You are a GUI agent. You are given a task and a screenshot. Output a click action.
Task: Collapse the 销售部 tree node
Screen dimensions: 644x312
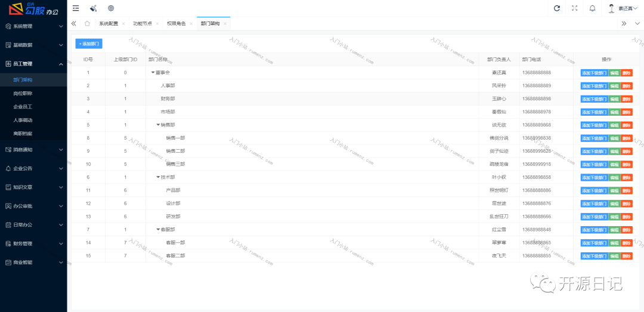click(x=158, y=125)
